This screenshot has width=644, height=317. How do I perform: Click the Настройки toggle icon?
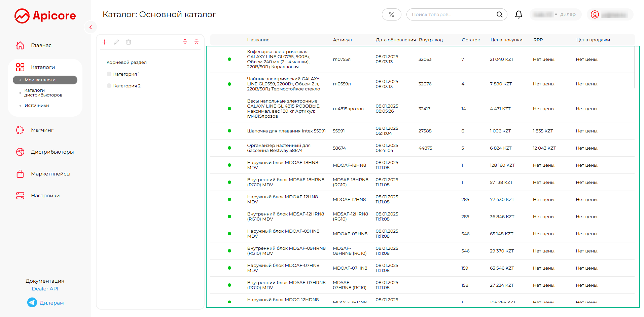[x=20, y=196]
